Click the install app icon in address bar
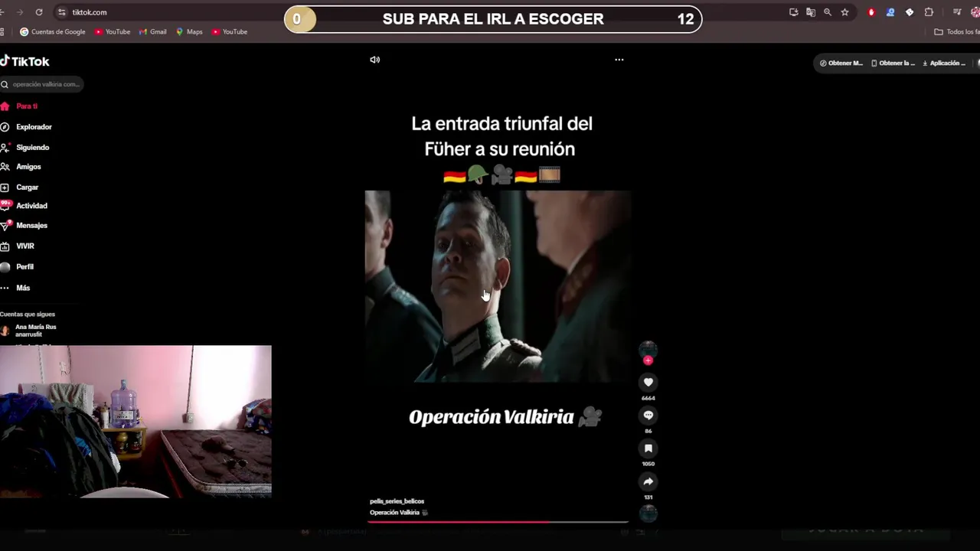980x551 pixels. pyautogui.click(x=794, y=12)
